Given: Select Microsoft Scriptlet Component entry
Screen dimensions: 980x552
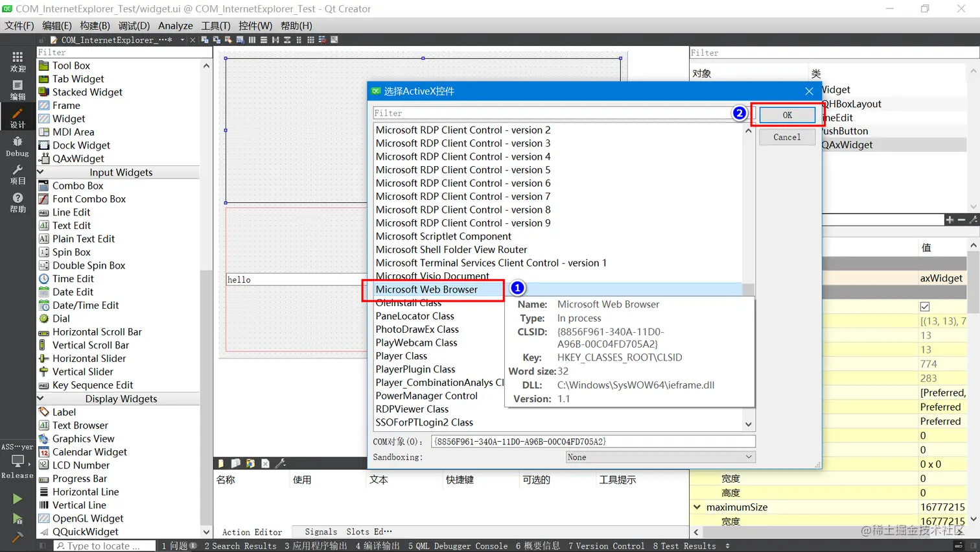Looking at the screenshot, I should pyautogui.click(x=443, y=236).
